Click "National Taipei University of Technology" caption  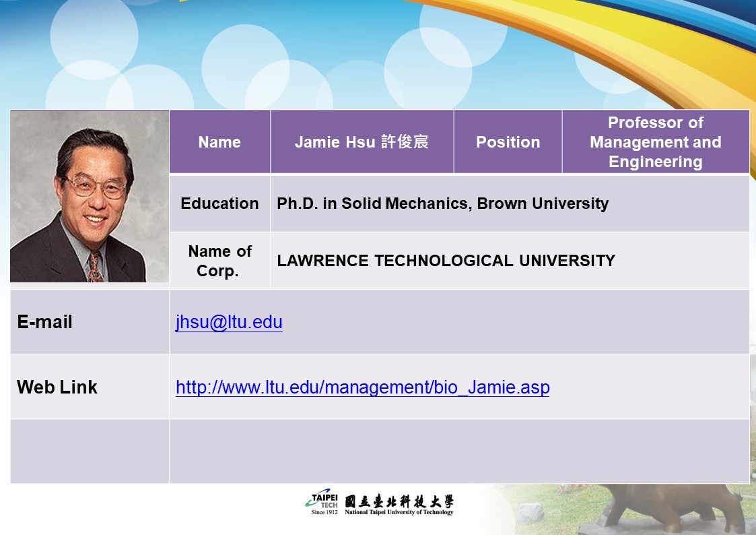coord(399,512)
